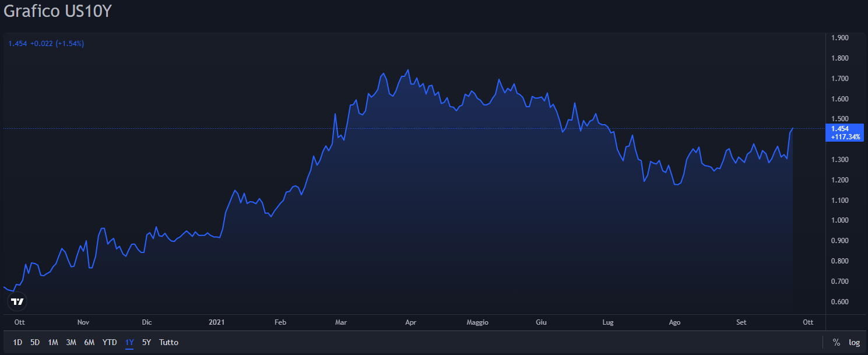Viewport: 868px width, 355px height.
Task: Click the Dic time axis label
Action: [x=147, y=322]
